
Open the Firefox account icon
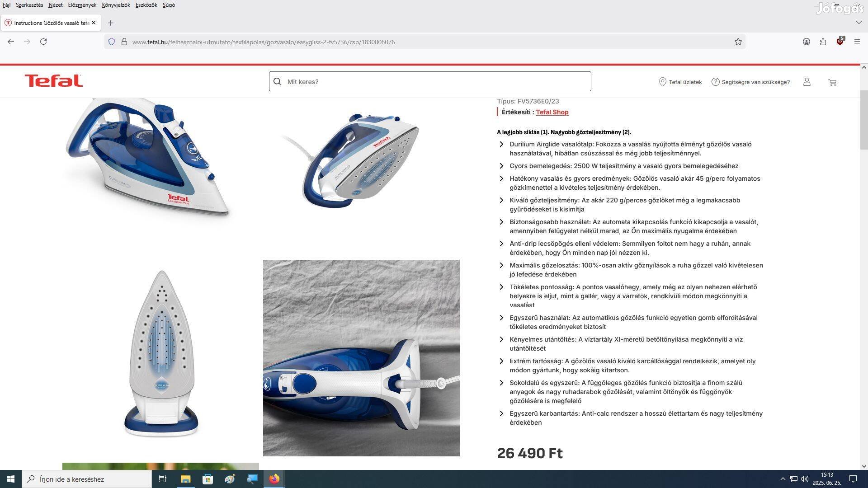[807, 42]
